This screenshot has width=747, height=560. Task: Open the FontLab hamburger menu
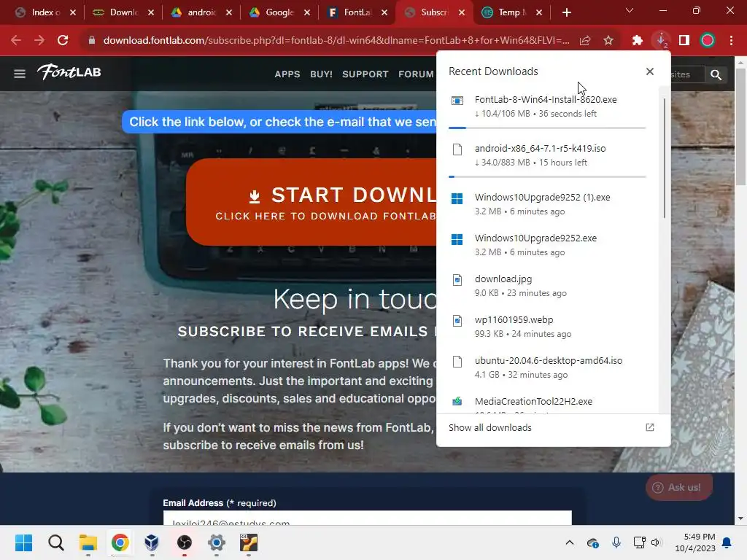(20, 74)
